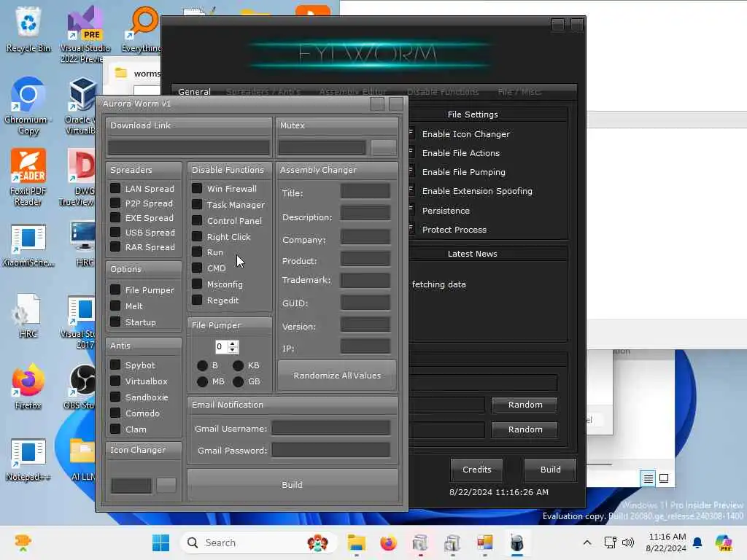Open the OBS Studio desktop shortcut

[x=81, y=386]
